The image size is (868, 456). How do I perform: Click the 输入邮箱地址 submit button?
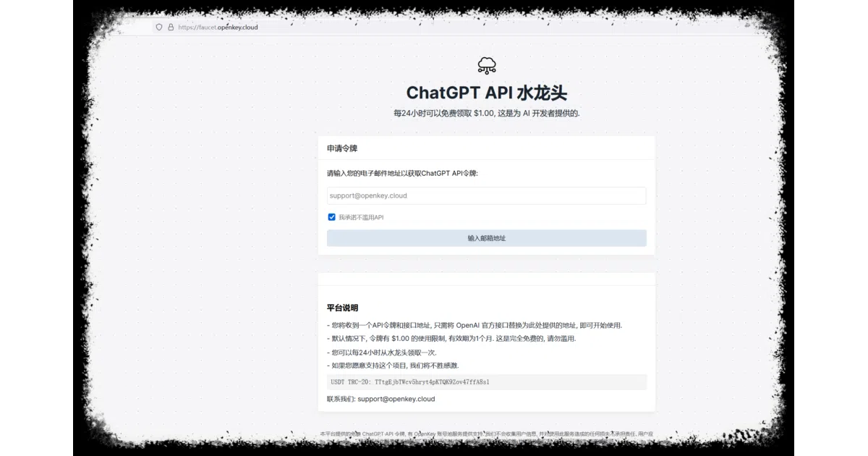click(x=486, y=238)
